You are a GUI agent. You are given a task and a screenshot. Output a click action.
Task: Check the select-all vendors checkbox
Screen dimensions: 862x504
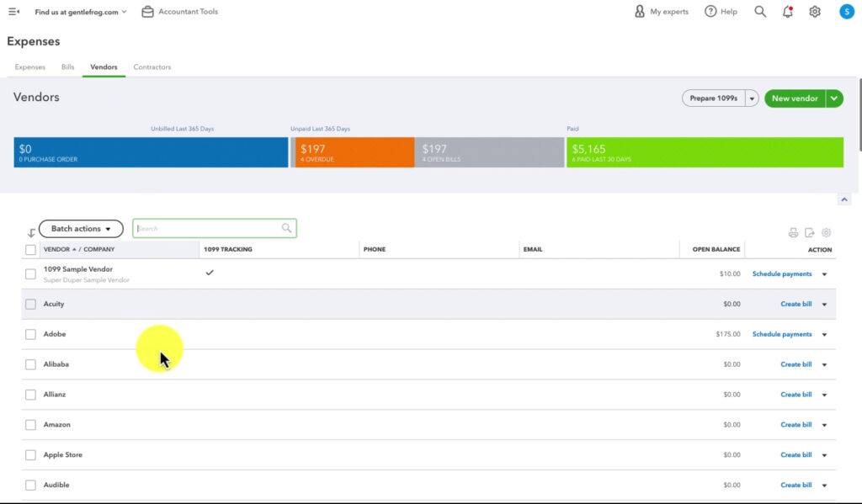[x=30, y=249]
